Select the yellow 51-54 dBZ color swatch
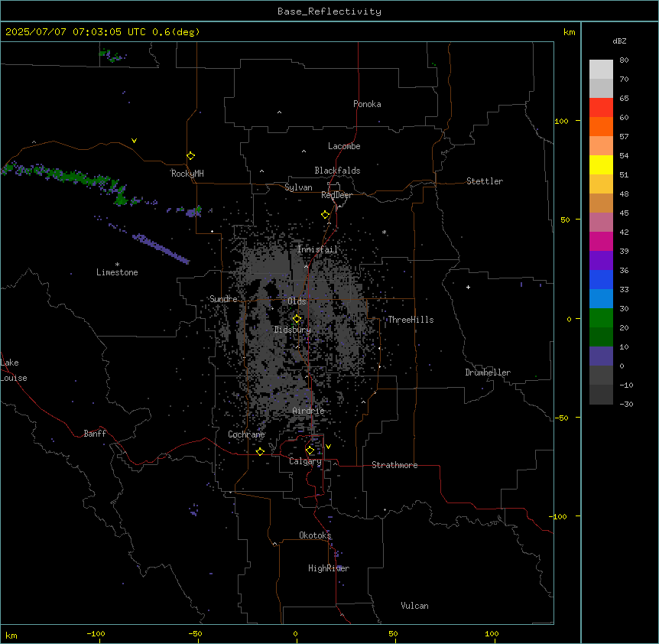 (x=601, y=164)
